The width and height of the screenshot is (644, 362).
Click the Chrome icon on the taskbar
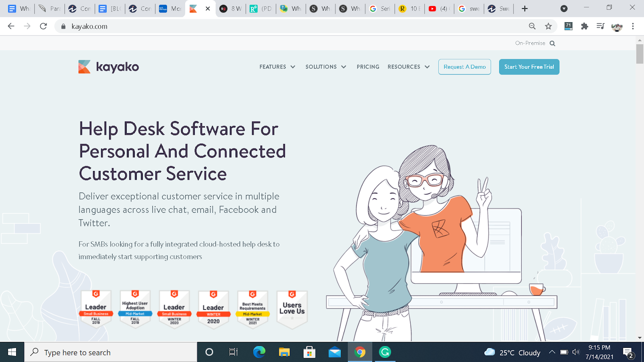(360, 352)
